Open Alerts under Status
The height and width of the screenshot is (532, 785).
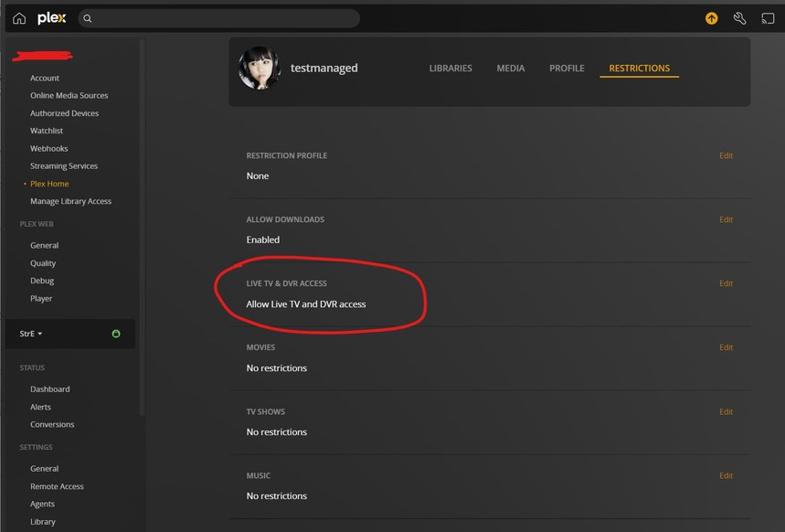click(40, 407)
